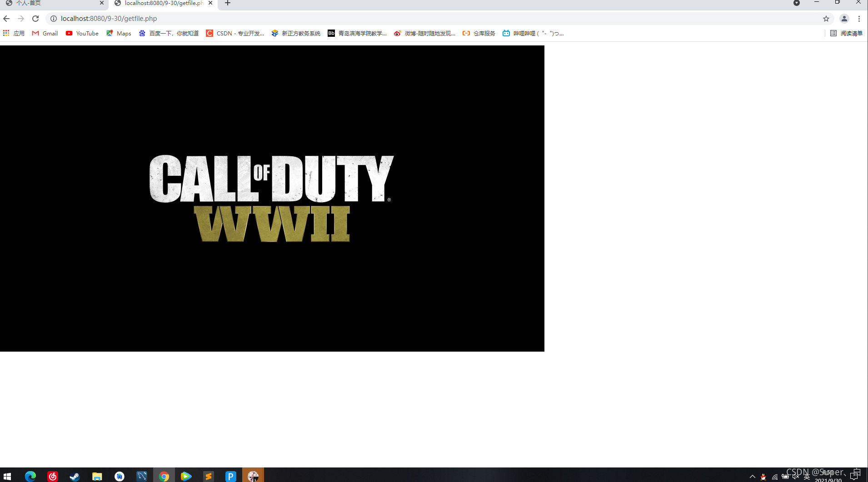Image resolution: width=868 pixels, height=482 pixels.
Task: Open the YouTube bookmark
Action: click(82, 33)
